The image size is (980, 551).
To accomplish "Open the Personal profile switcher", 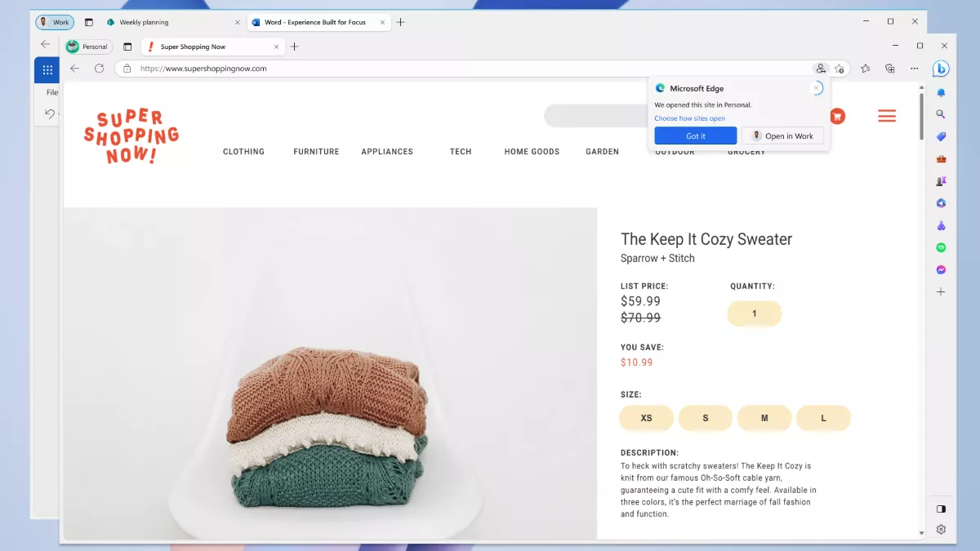I will click(87, 47).
